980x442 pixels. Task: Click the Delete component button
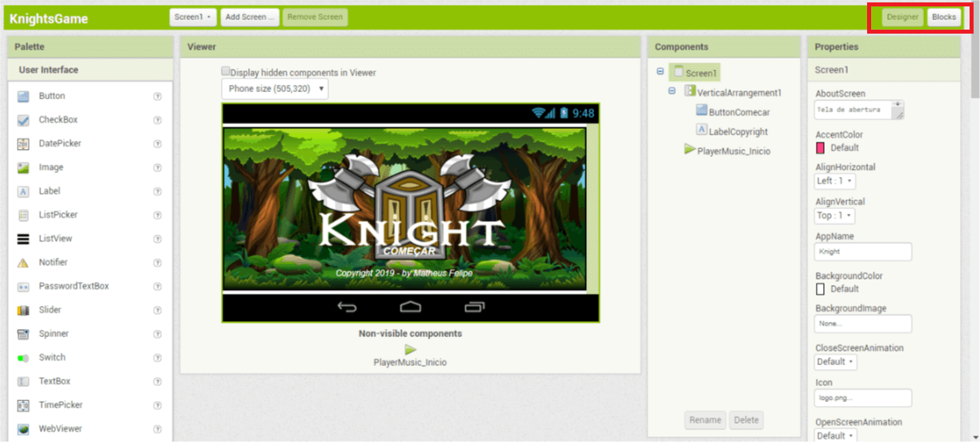pyautogui.click(x=746, y=420)
